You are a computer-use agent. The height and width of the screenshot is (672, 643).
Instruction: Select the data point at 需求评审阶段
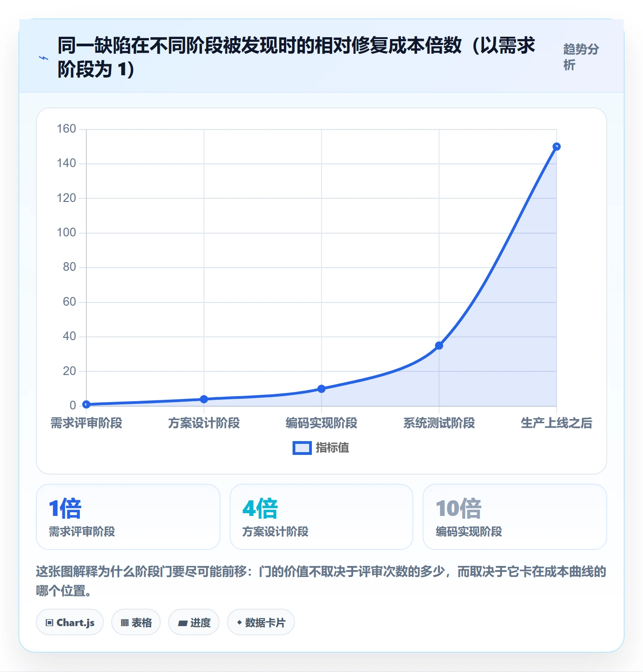tap(86, 404)
